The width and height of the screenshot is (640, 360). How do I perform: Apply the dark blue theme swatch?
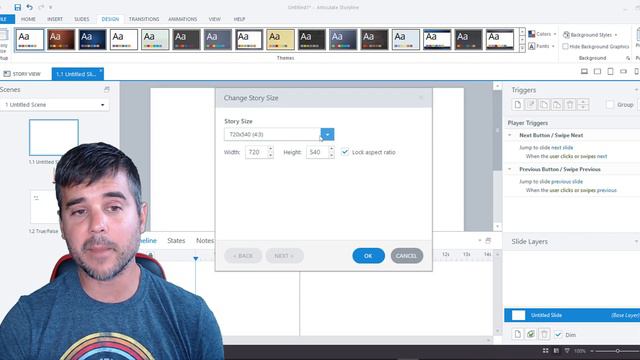[92, 40]
